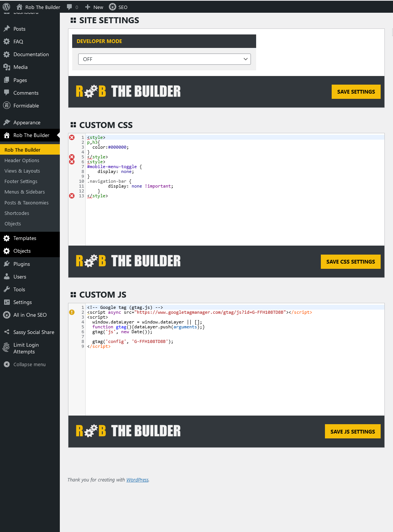
Task: Go to Menus & Sidebars submenu
Action: [25, 192]
